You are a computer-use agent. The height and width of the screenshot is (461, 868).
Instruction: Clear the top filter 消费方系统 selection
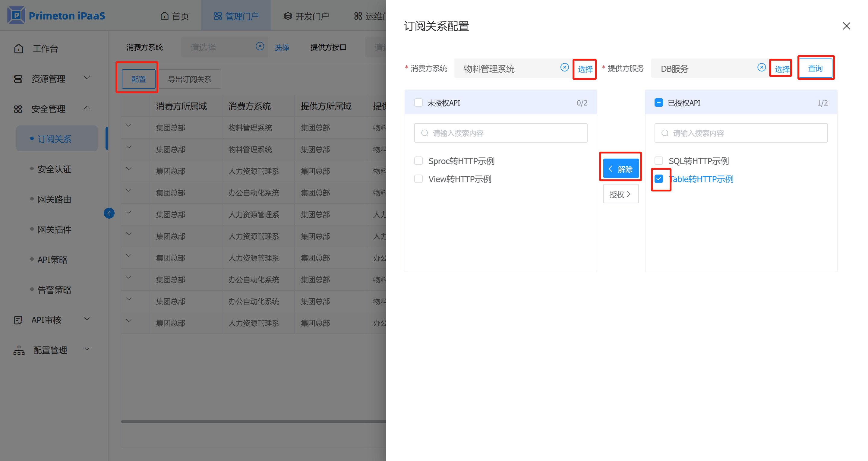coord(260,46)
